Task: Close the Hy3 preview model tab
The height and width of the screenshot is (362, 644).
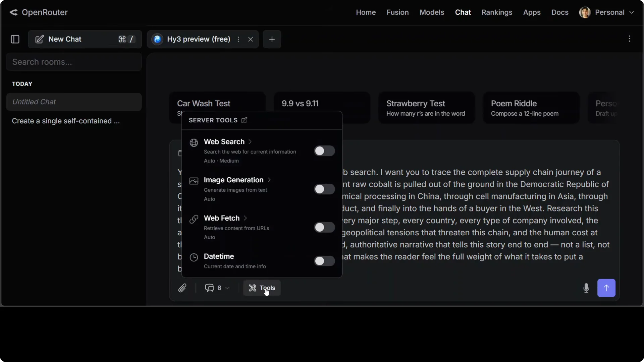Action: click(x=251, y=39)
